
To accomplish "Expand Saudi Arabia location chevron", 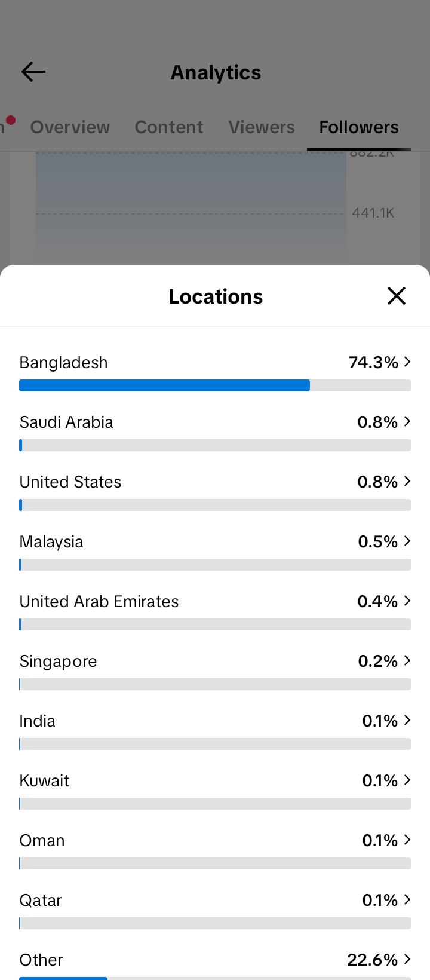I will 407,421.
